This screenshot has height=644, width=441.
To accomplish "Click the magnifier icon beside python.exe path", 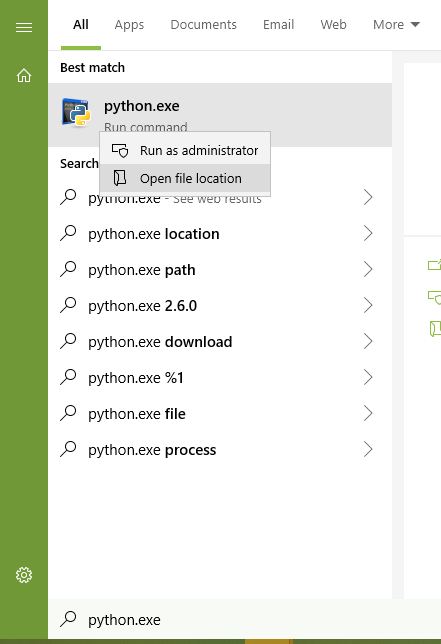I will 68,269.
